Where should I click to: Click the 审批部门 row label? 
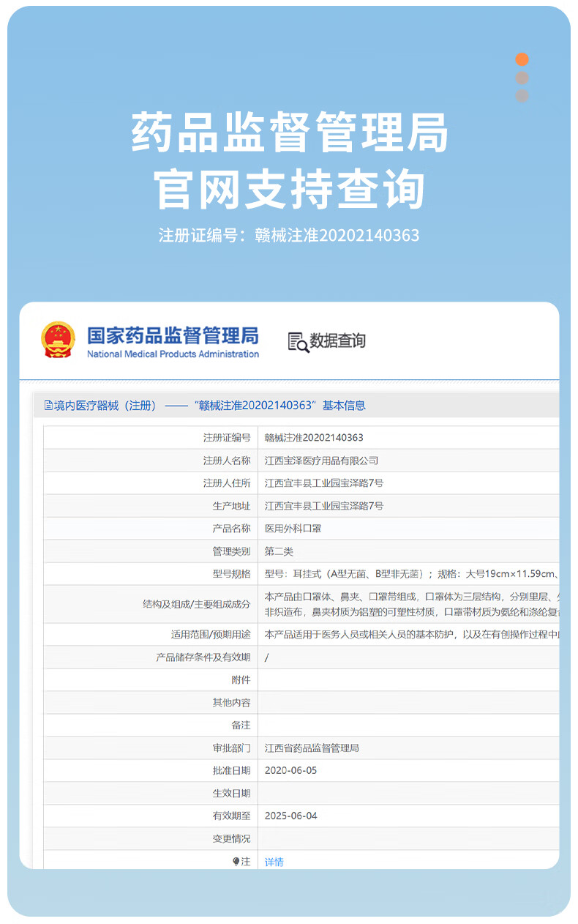[231, 748]
